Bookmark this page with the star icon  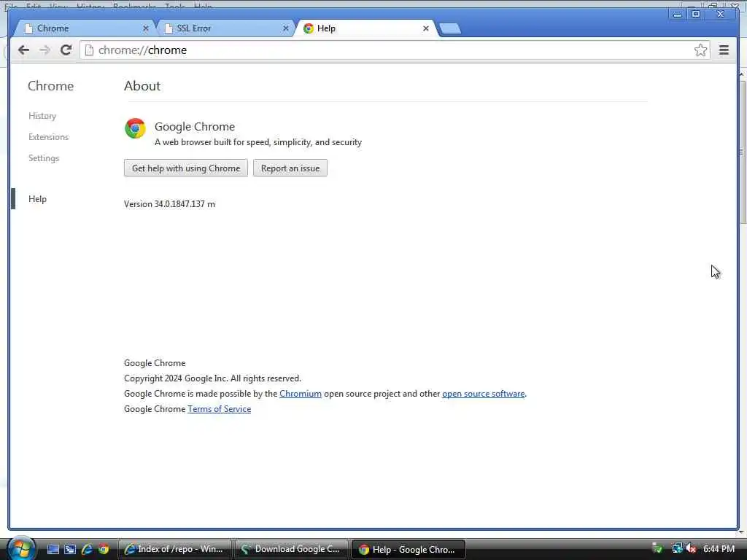[700, 50]
